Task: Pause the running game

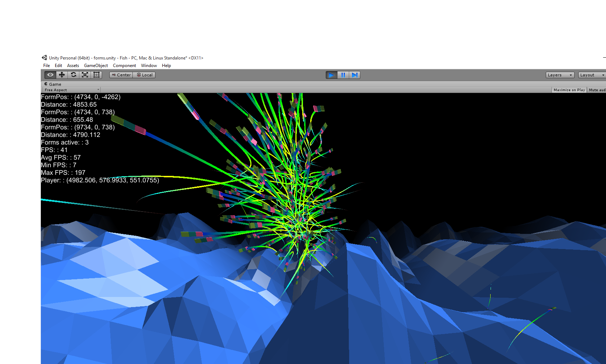Action: point(343,75)
